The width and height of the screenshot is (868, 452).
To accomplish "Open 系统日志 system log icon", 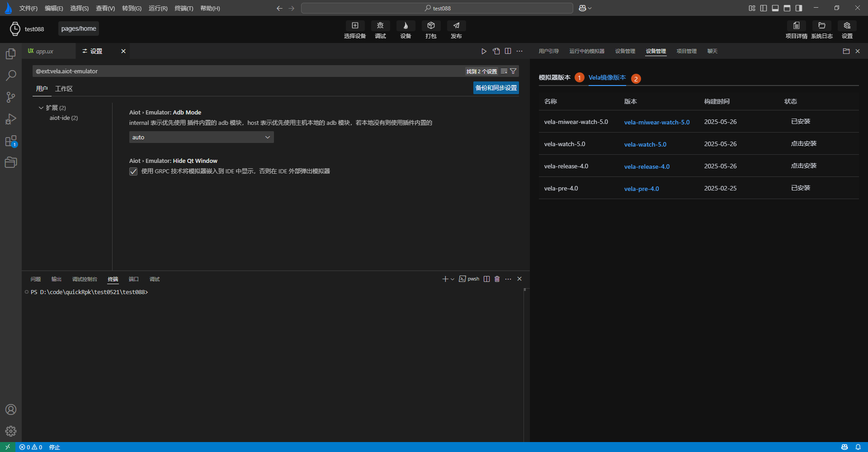I will pyautogui.click(x=821, y=26).
